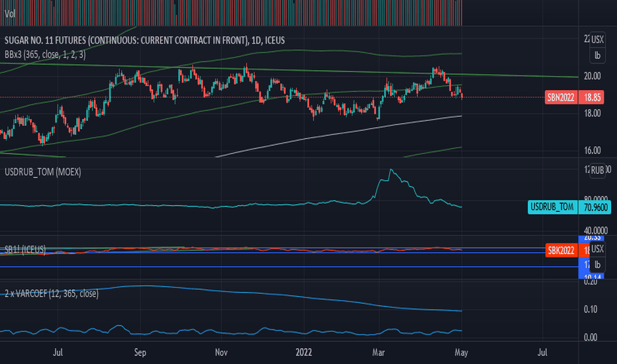Viewport: 617px width, 364px height.
Task: Click the Vol volume indicator label
Action: pyautogui.click(x=10, y=14)
